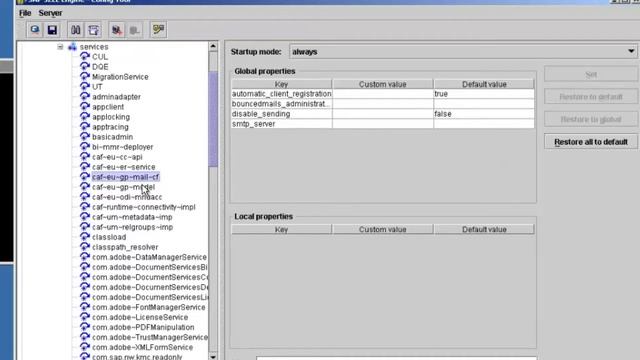Click the icon beside com.adobe~LicenseService

click(x=84, y=317)
